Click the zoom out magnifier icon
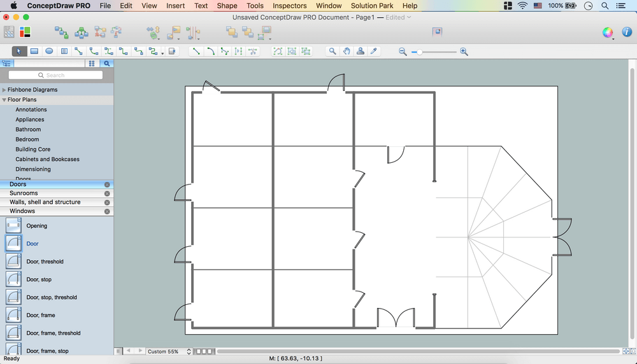The image size is (637, 364). point(403,52)
